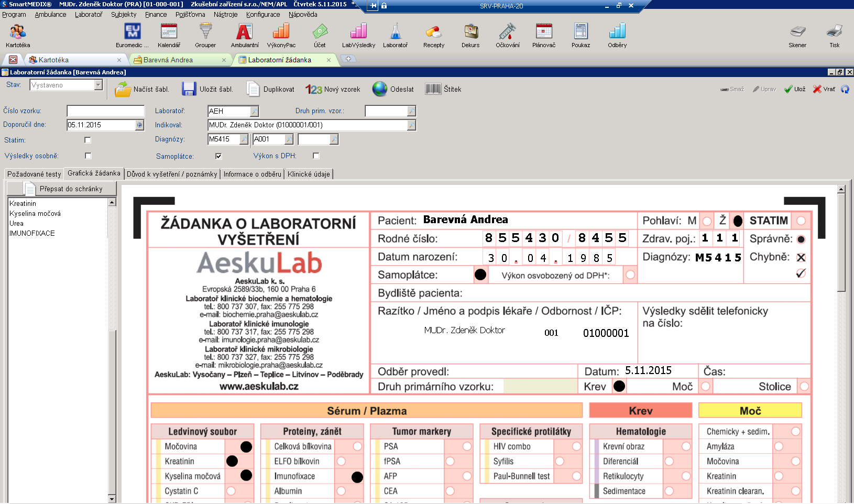Toggle the Statim checkbox

click(x=87, y=140)
